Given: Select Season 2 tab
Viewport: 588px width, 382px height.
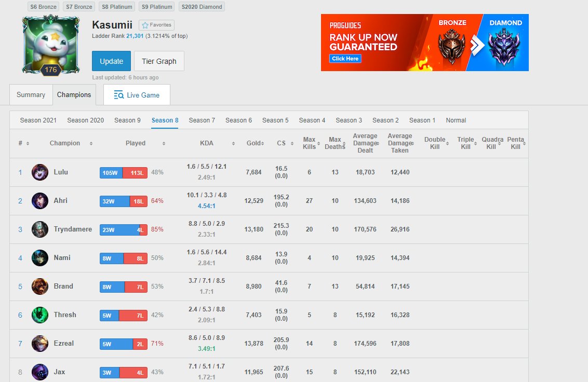Looking at the screenshot, I should click(385, 120).
